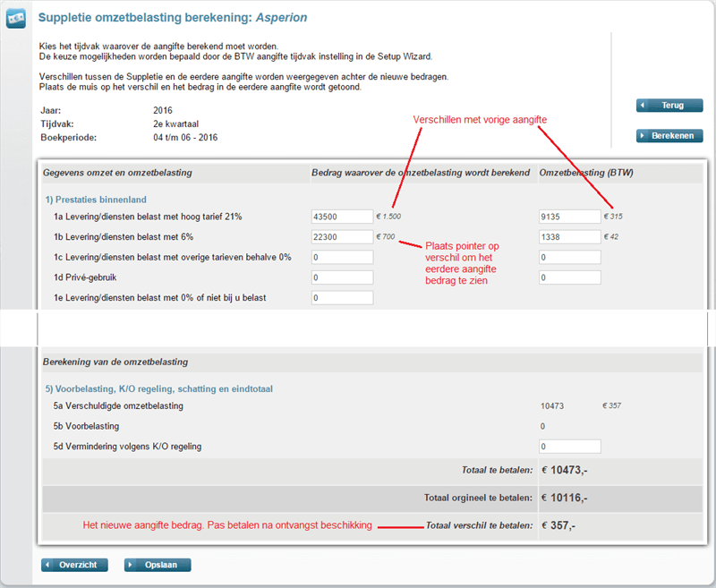Click the € 700 difference next to 1b

click(x=386, y=236)
